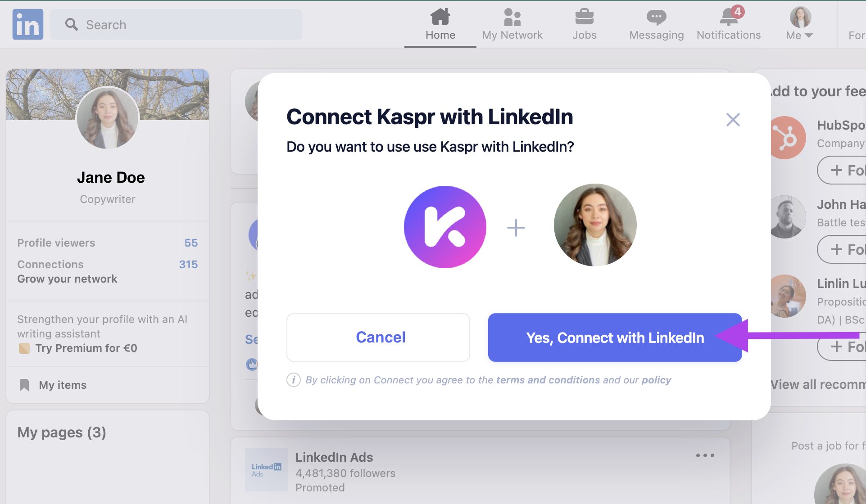Click Yes, Connect with LinkedIn
Screen dimensions: 866x504
(615, 337)
